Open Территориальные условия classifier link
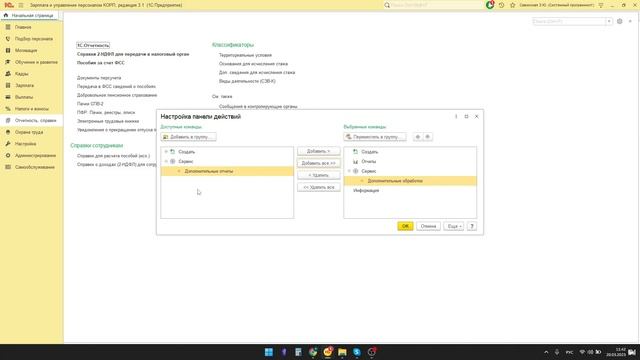Viewport: 640px width, 360px height. [x=245, y=55]
